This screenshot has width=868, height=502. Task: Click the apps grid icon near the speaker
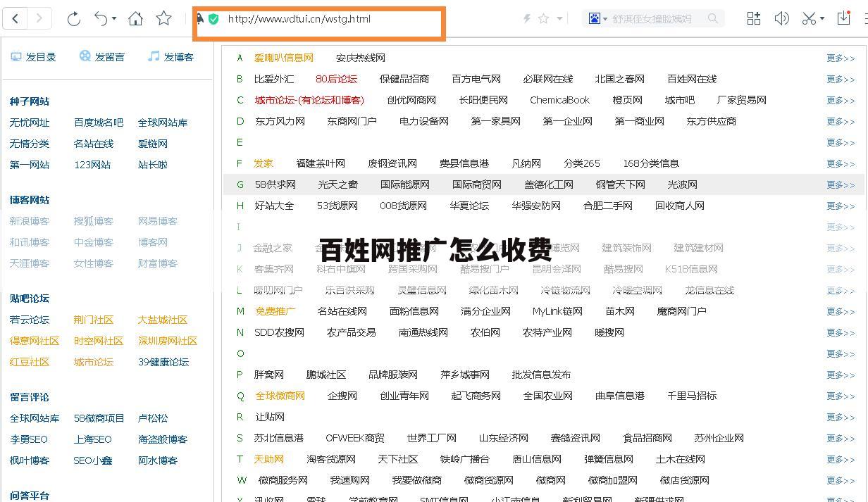(753, 18)
